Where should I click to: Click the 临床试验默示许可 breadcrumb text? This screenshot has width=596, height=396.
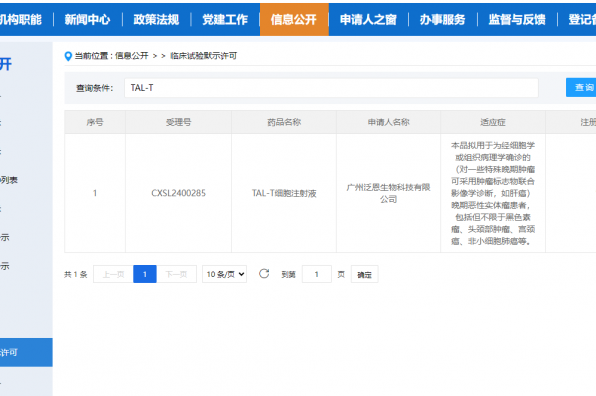coord(203,56)
